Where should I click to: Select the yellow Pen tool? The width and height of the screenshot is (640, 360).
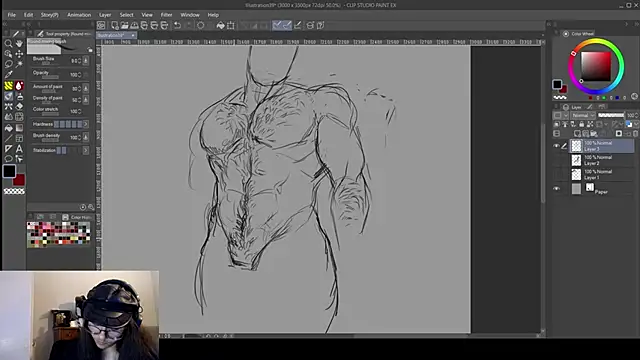[x=8, y=86]
